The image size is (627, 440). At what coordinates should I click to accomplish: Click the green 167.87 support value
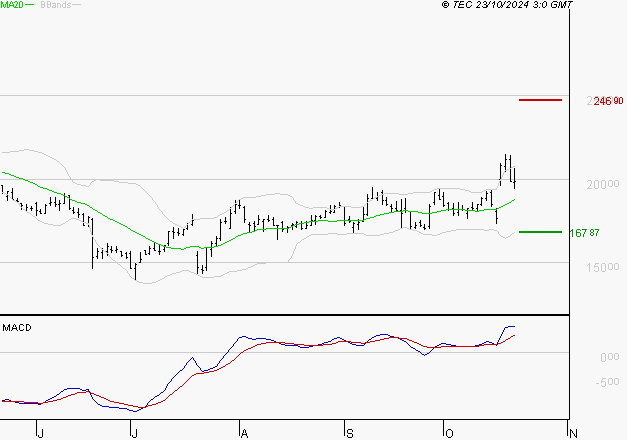584,233
